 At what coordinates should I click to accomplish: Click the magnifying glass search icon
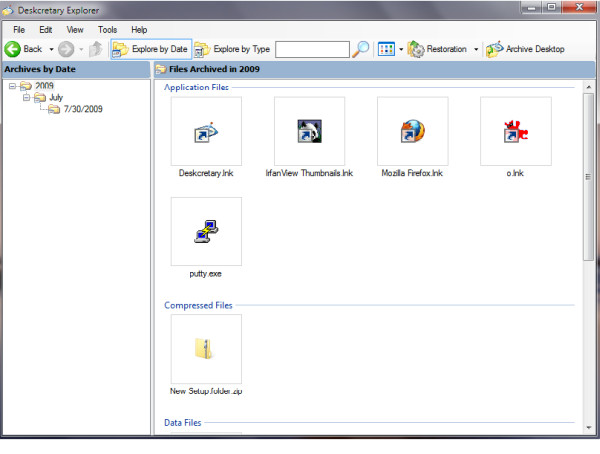tap(360, 49)
